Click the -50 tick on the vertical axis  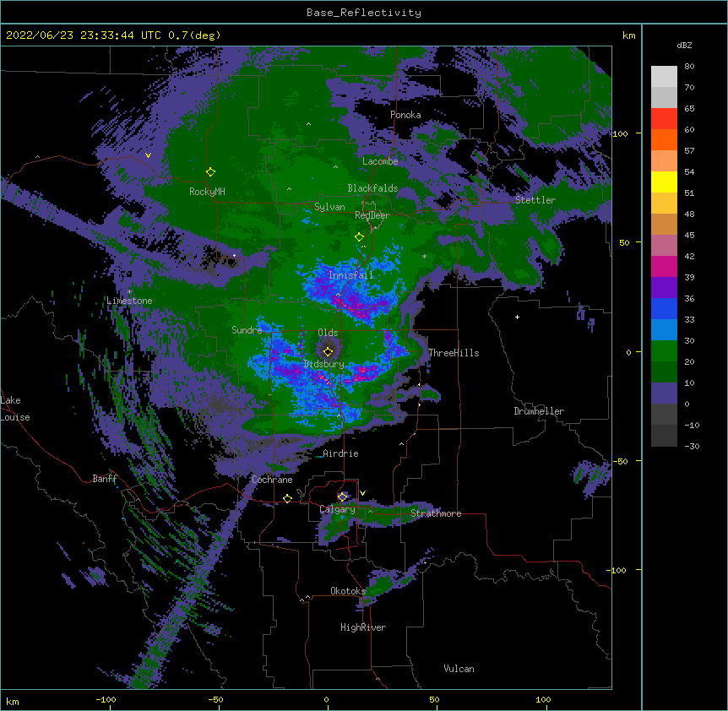tap(620, 461)
